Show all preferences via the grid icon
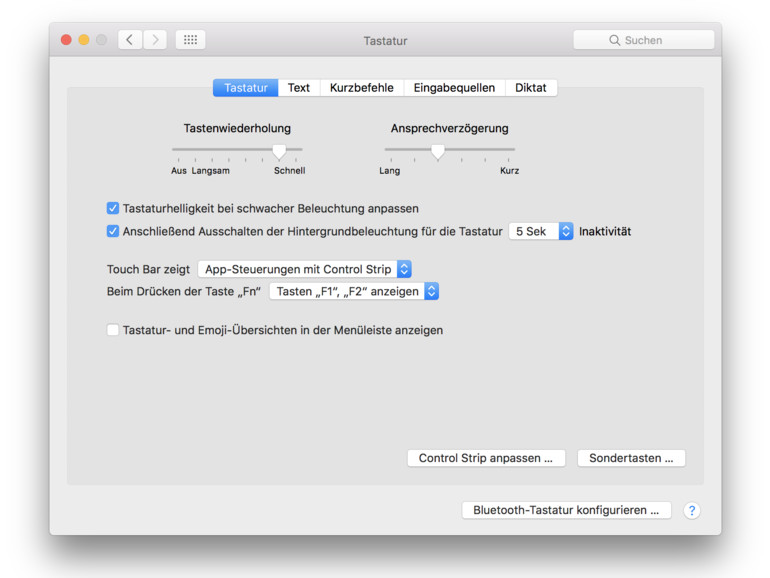770x578 pixels. [x=191, y=40]
